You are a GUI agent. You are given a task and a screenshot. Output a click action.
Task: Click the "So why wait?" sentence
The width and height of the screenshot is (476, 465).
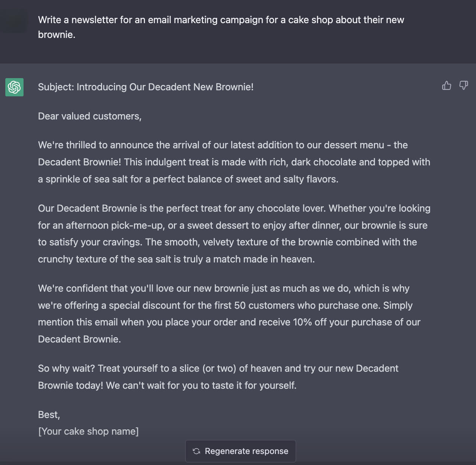[x=66, y=368]
